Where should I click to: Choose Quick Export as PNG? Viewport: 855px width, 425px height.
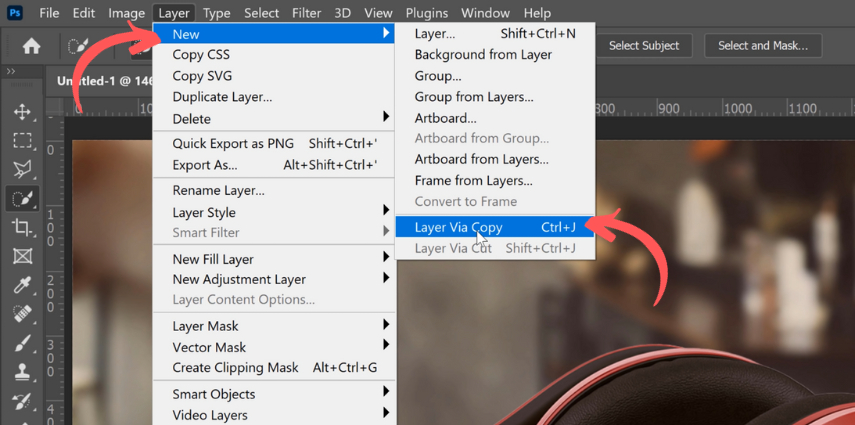pyautogui.click(x=274, y=144)
